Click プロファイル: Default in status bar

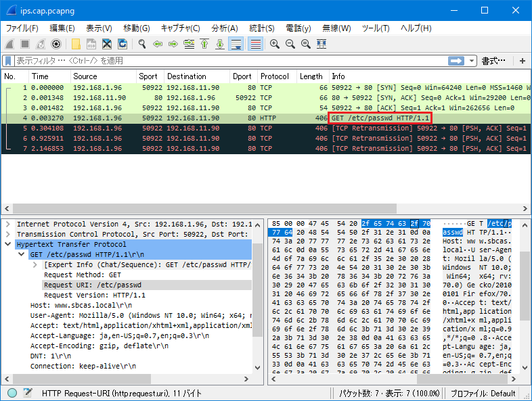tap(483, 394)
